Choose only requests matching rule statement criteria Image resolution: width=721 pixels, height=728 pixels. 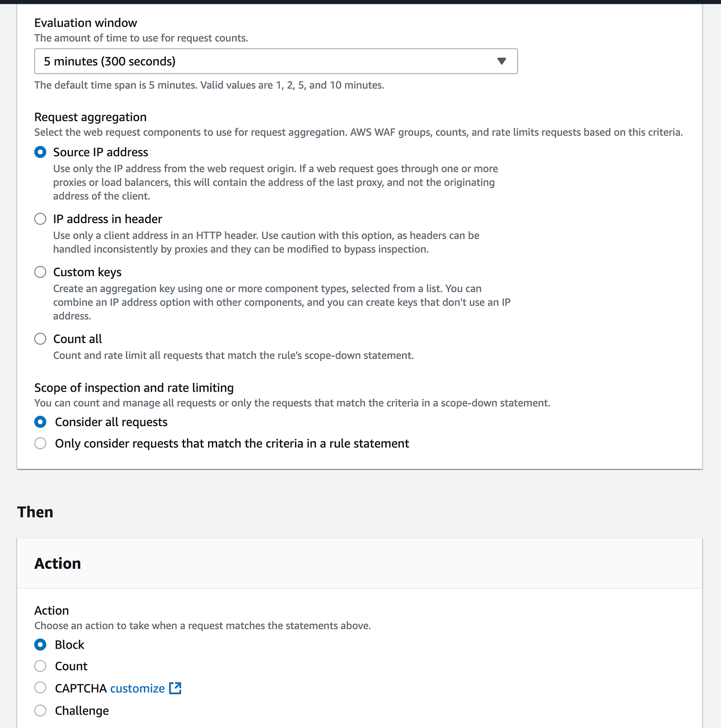pos(40,444)
